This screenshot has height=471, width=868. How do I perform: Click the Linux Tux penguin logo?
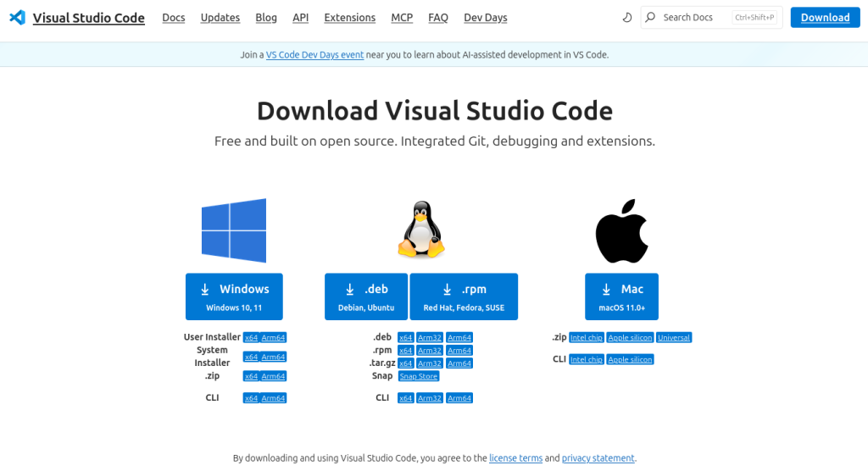[421, 230]
